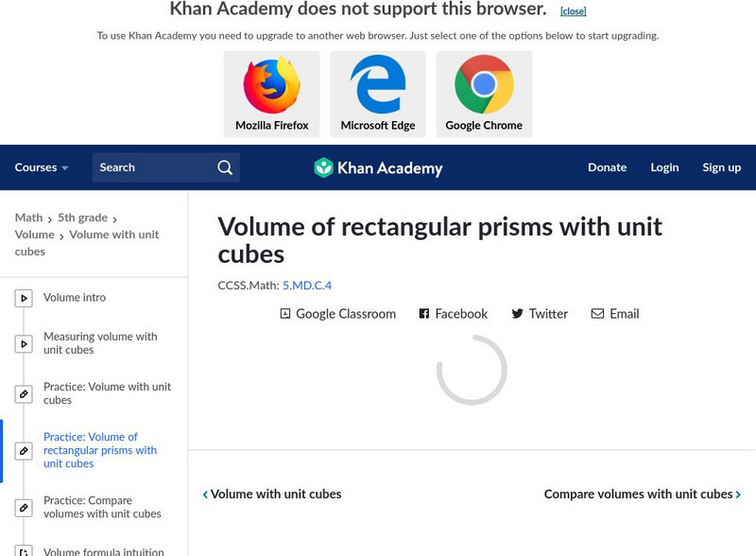Select Measuring volume with unit cubes lesson

[100, 343]
